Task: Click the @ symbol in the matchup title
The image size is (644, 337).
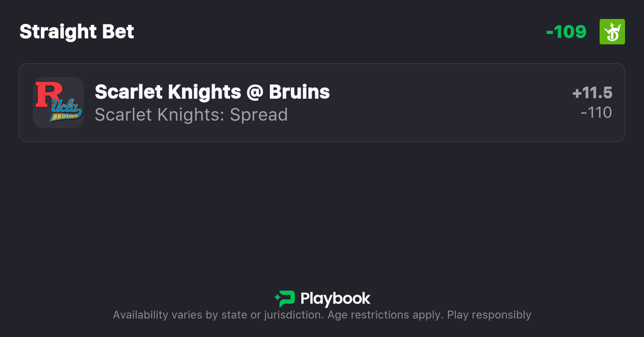Action: [x=255, y=92]
